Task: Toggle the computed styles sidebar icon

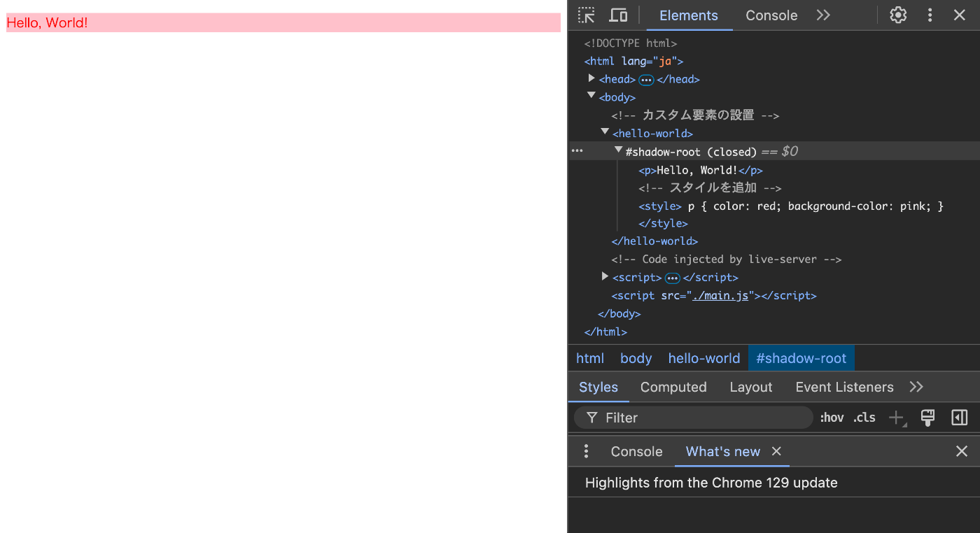Action: point(959,418)
